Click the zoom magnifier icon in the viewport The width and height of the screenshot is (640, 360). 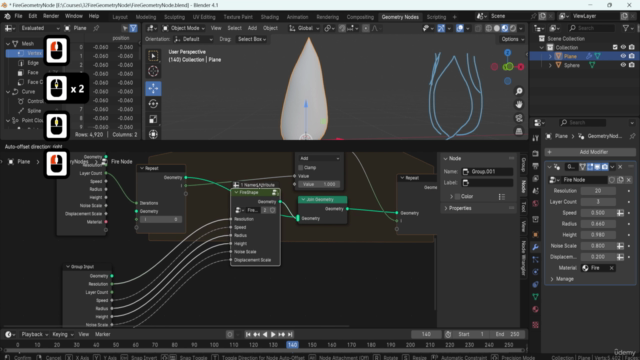[519, 91]
